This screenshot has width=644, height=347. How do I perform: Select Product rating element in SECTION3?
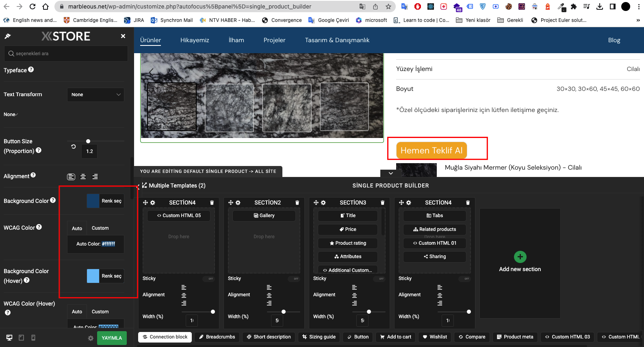coord(348,243)
